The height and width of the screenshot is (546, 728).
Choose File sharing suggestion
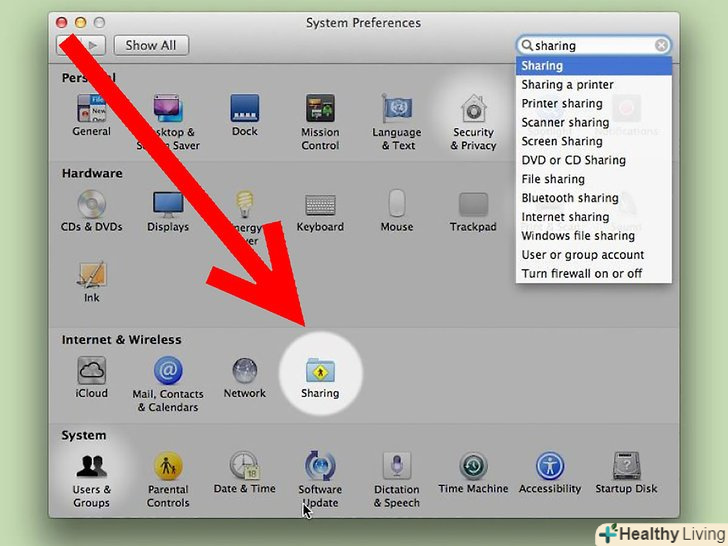[593, 179]
